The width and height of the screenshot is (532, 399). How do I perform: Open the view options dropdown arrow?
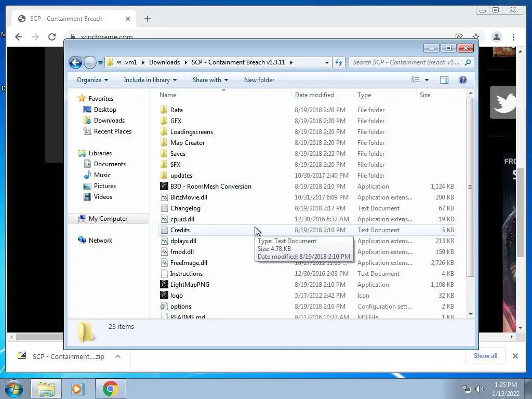[427, 80]
